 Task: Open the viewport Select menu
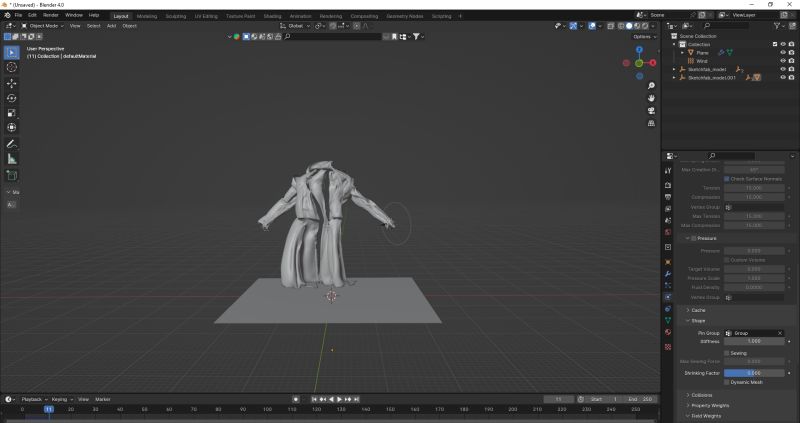click(93, 26)
